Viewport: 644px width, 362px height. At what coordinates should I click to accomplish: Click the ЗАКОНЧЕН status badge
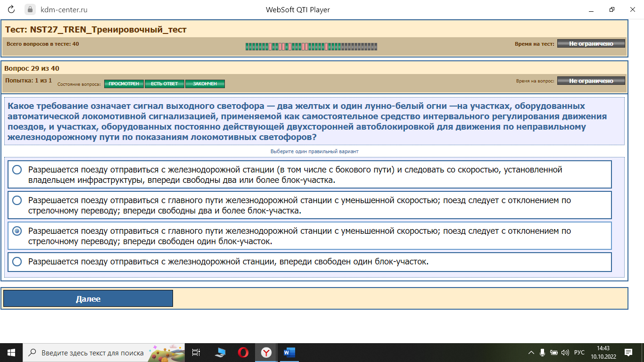tap(205, 84)
